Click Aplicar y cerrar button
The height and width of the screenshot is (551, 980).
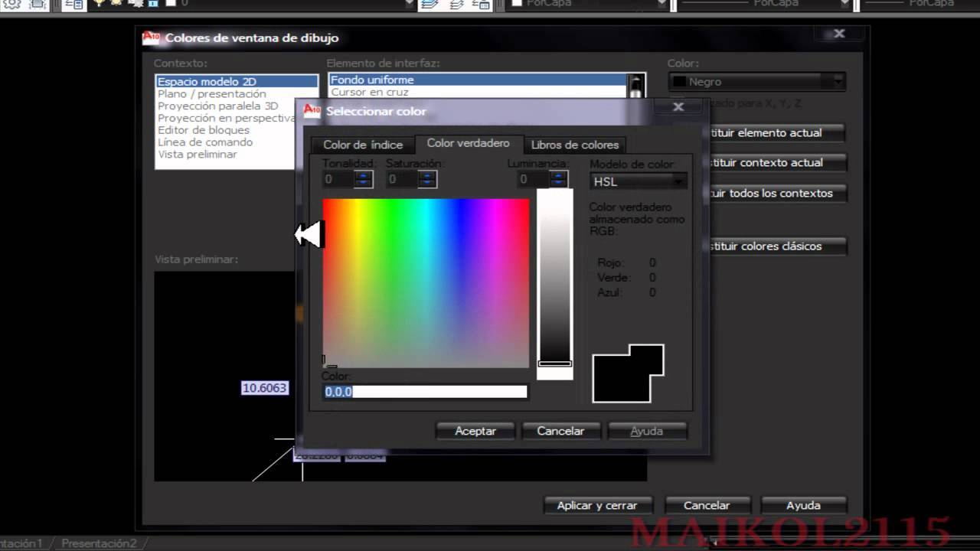(596, 505)
